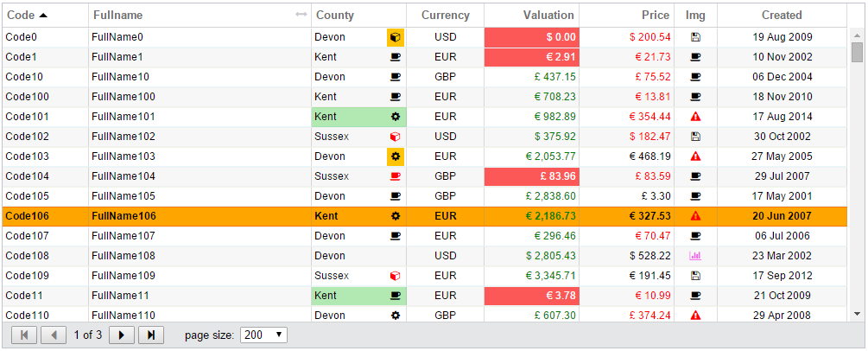Image resolution: width=868 pixels, height=351 pixels.
Task: Click the Fullname column resize handle icon
Action: pos(301,15)
